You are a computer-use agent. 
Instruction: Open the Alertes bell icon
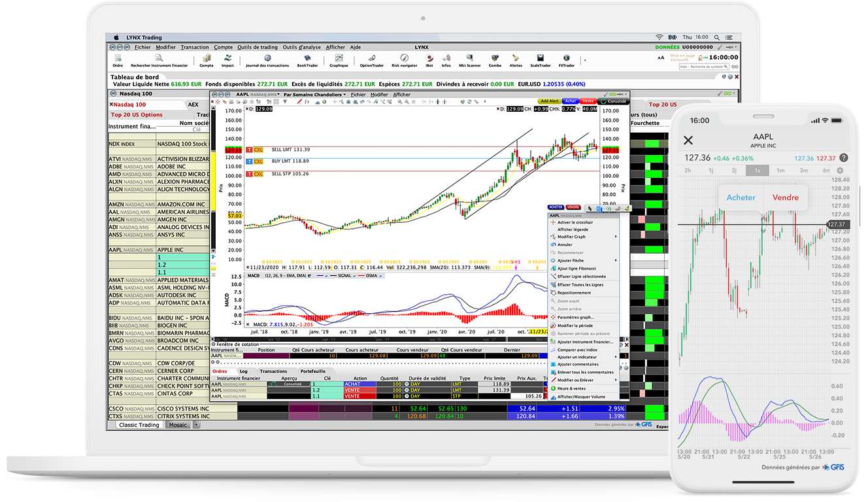coord(516,61)
